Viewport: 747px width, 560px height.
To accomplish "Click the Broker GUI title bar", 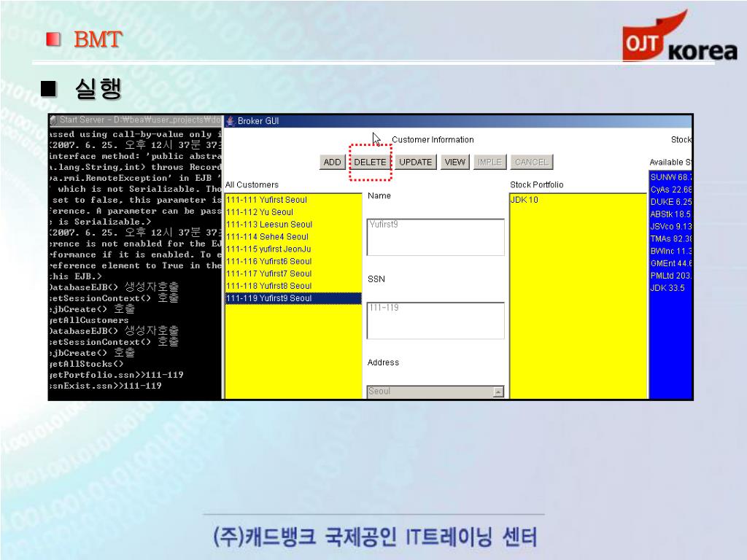I will (x=458, y=121).
